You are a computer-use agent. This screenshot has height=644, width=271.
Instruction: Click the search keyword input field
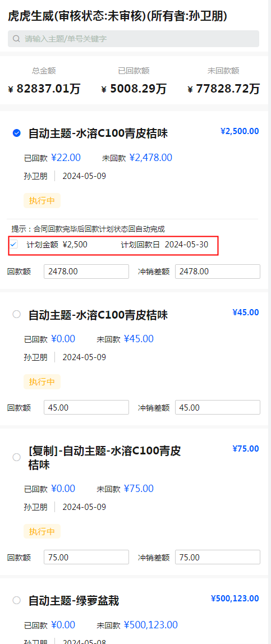[x=134, y=39]
